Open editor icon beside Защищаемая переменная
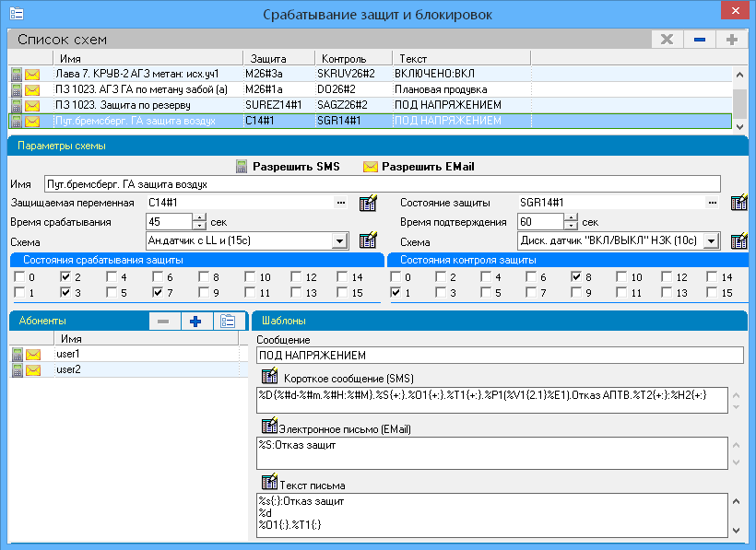 (x=368, y=203)
